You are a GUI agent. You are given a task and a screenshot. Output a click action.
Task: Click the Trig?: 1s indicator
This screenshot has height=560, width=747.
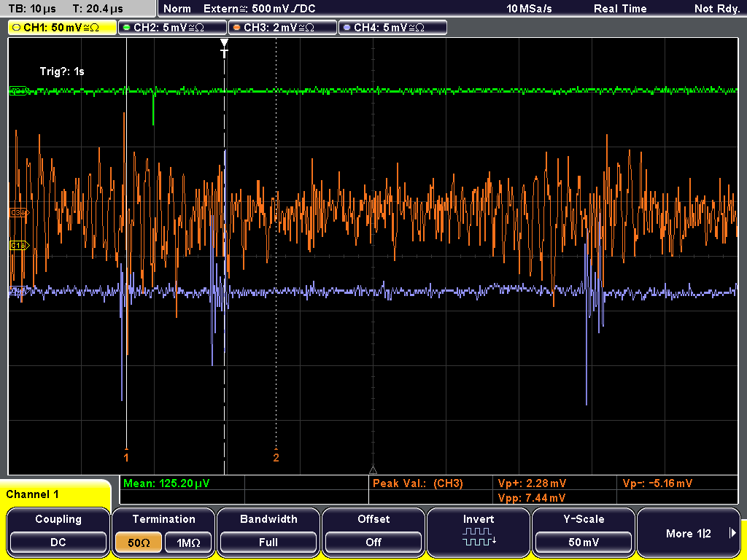(62, 71)
